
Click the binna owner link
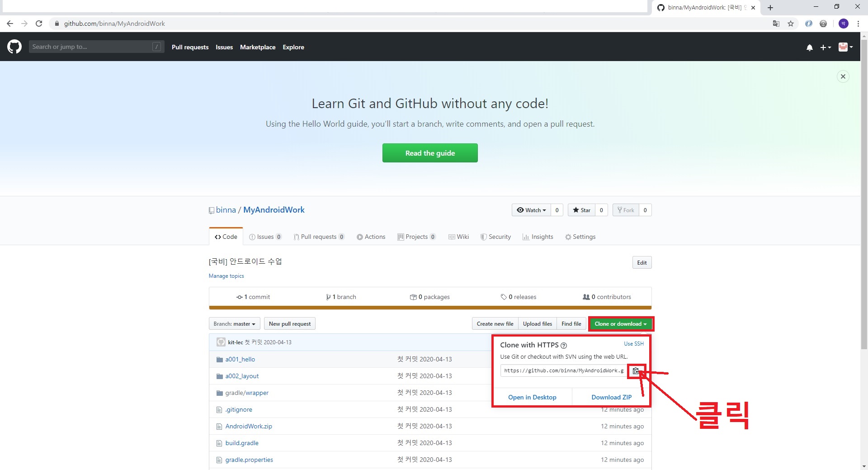pyautogui.click(x=226, y=210)
